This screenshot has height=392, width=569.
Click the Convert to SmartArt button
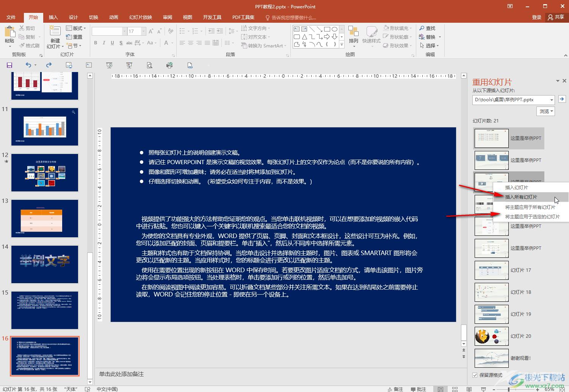pyautogui.click(x=264, y=45)
